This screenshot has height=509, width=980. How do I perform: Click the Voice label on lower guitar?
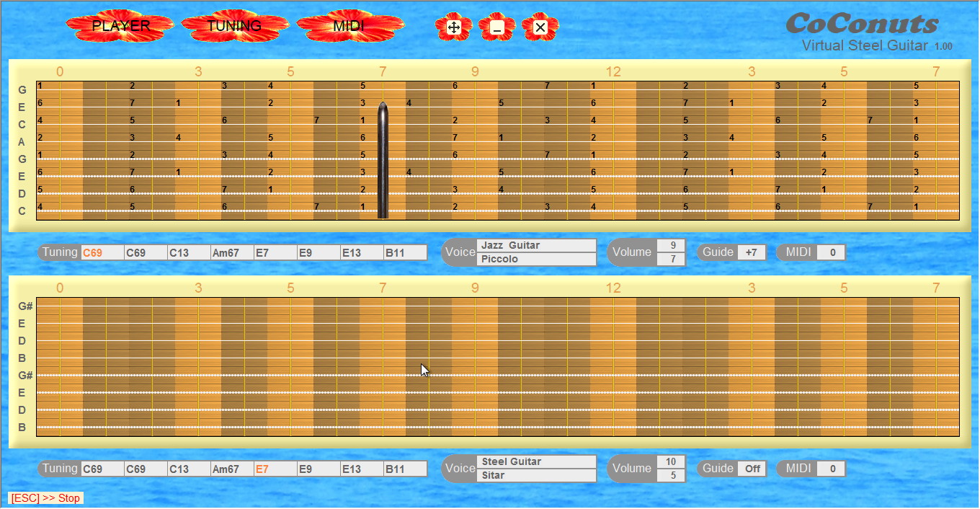460,468
